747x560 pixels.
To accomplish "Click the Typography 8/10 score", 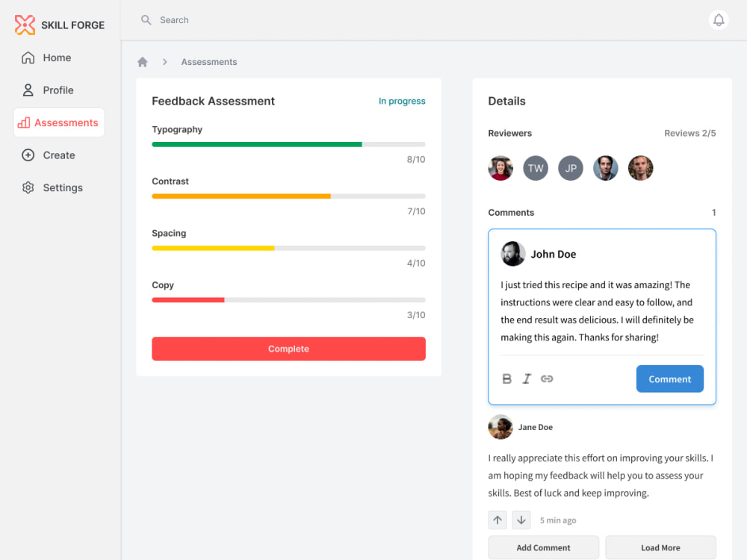I will pyautogui.click(x=416, y=160).
